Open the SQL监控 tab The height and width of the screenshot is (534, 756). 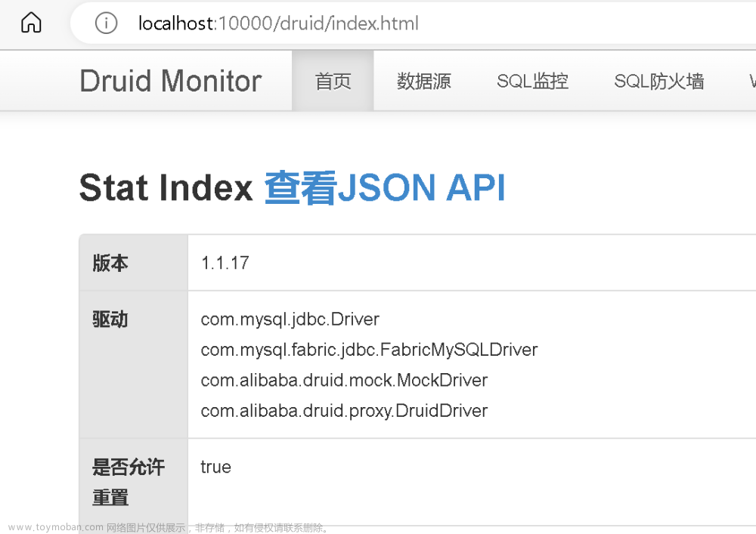click(532, 81)
